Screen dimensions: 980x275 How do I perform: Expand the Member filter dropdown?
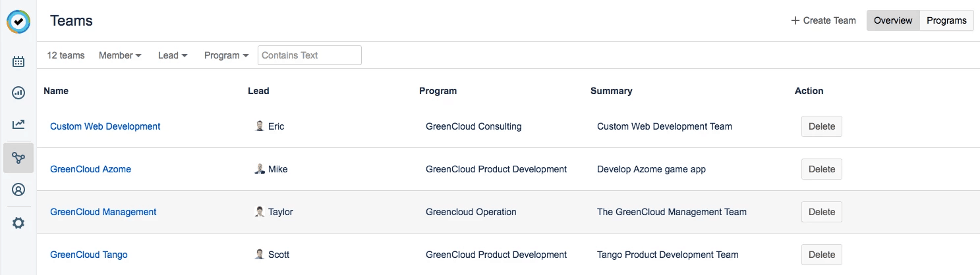120,55
